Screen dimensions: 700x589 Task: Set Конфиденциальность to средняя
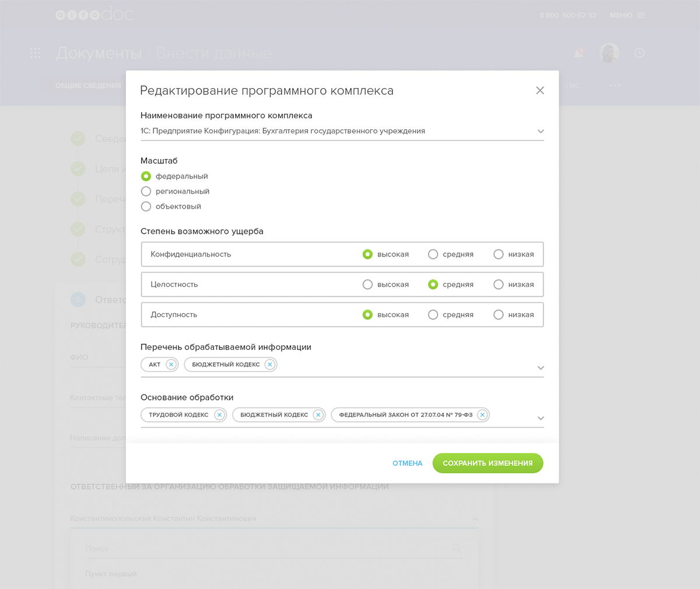point(433,254)
